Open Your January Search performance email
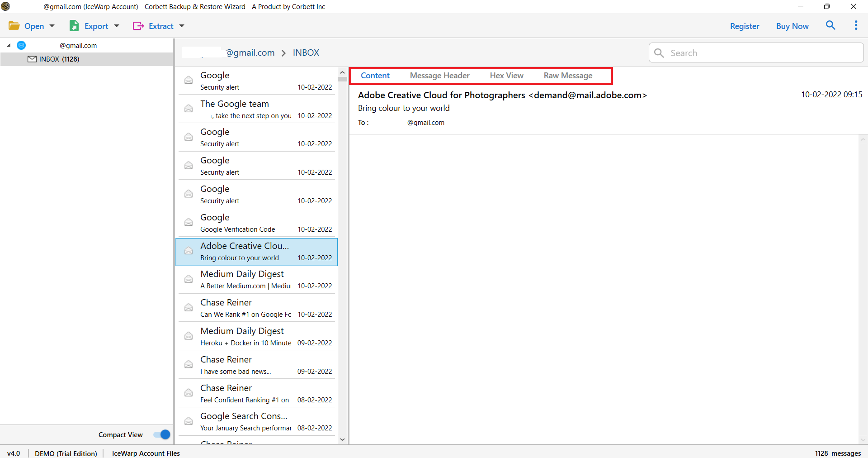 256,422
